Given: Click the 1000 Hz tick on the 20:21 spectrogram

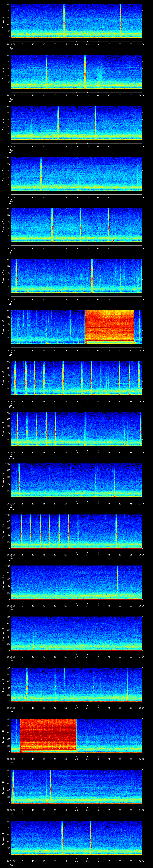Looking at the screenshot, I should click(x=8, y=157).
